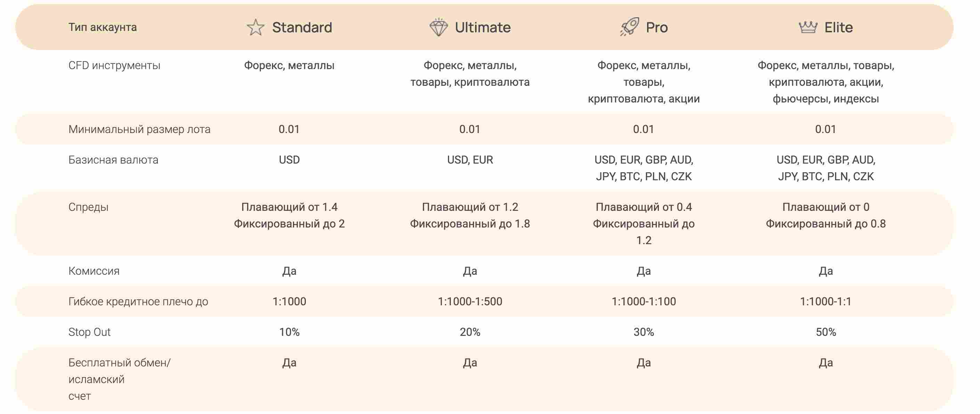Select the Pro account heading

point(656,27)
